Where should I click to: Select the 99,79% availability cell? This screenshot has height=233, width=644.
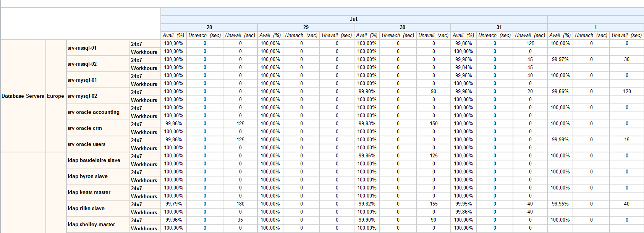click(x=173, y=204)
